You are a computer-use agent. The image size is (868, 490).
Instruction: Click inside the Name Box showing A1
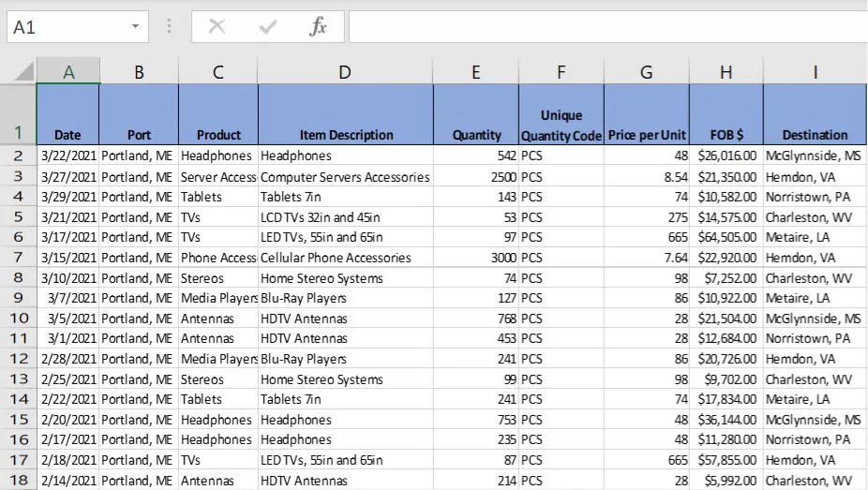66,27
